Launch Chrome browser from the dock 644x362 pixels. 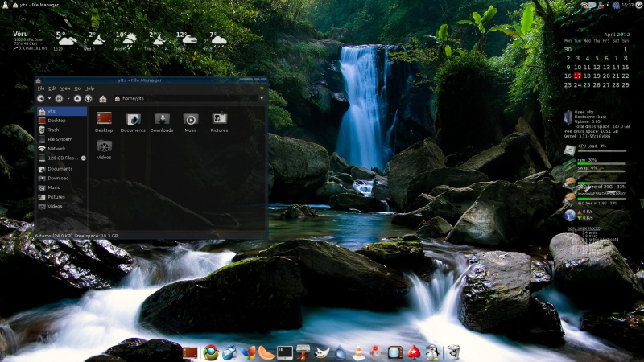tap(211, 352)
